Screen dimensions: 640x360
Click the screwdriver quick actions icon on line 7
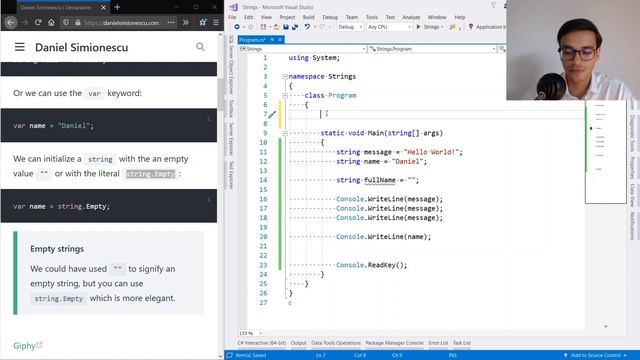point(272,115)
